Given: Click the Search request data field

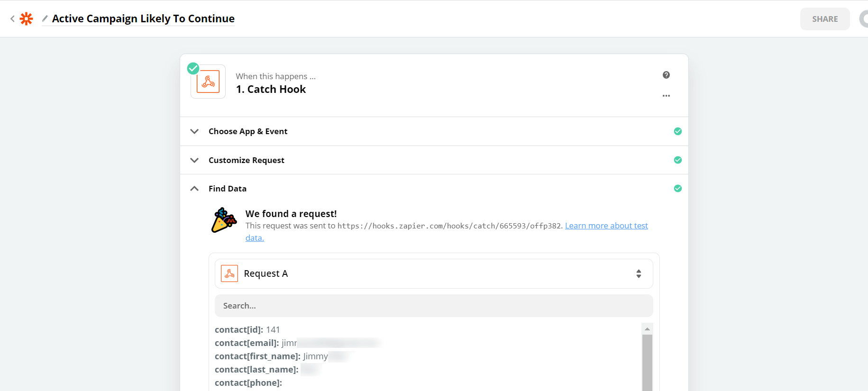Looking at the screenshot, I should [x=433, y=306].
